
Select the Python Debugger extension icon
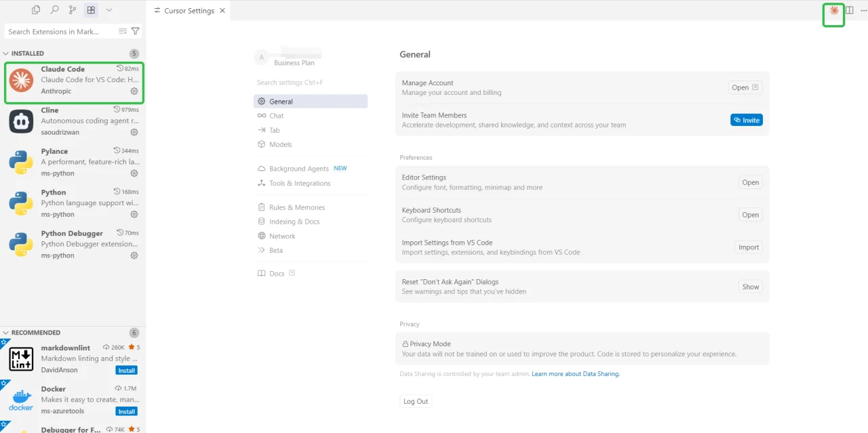[x=21, y=244]
